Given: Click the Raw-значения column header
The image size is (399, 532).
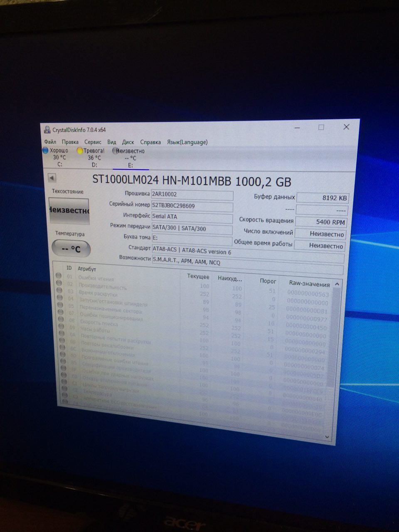Looking at the screenshot, I should point(309,283).
